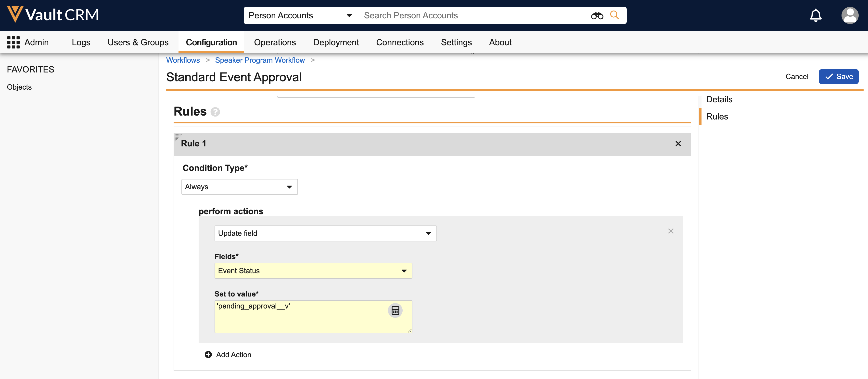868x379 pixels.
Task: Click the Rules help question mark icon
Action: tap(215, 112)
